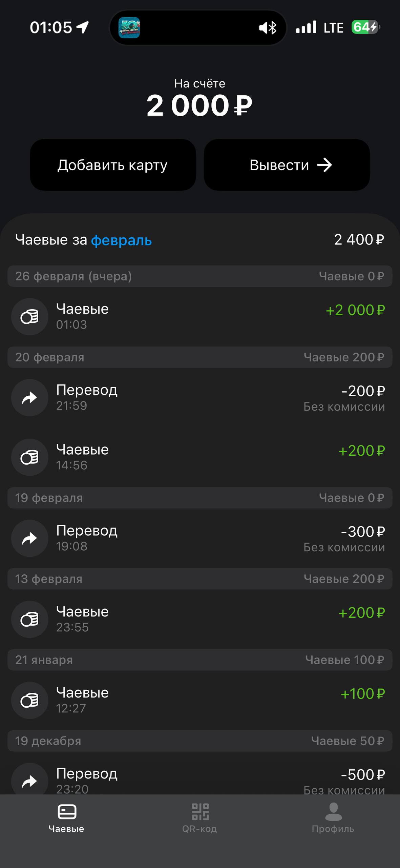Tap the transfer arrow icon at 23:20
The height and width of the screenshot is (868, 400).
[x=30, y=781]
